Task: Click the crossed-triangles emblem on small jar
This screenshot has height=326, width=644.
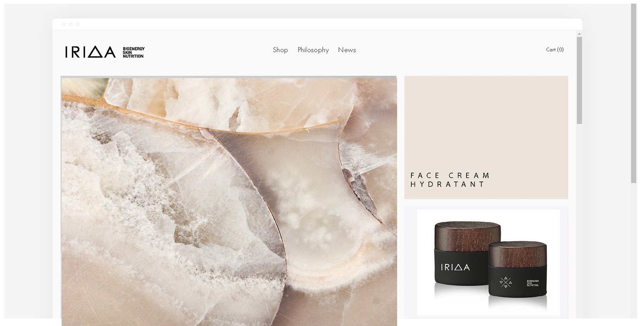Action: [x=506, y=282]
